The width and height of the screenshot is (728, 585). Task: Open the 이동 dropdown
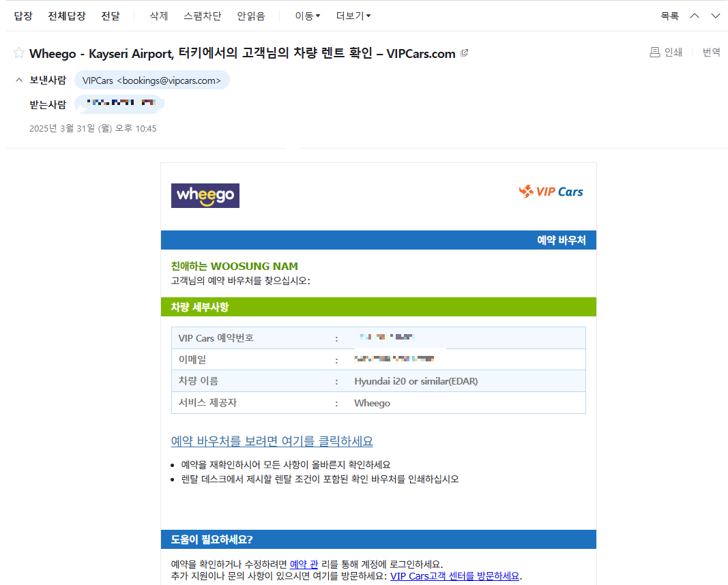[x=307, y=16]
